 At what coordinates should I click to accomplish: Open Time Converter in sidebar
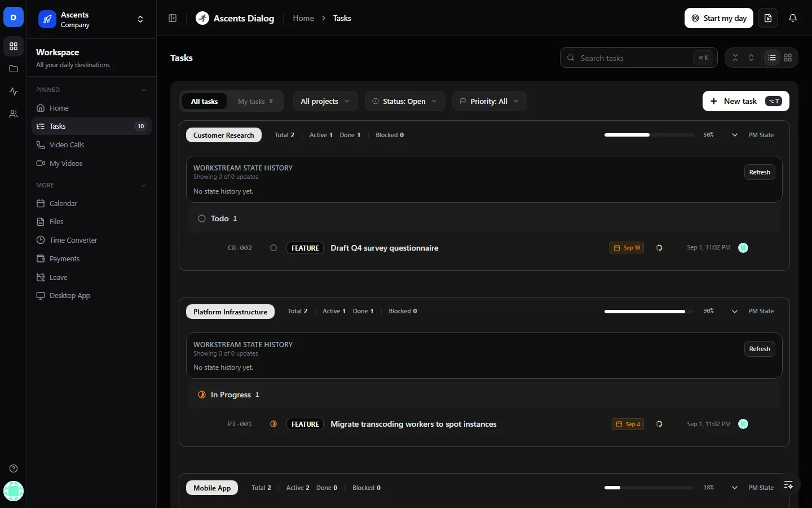91,240
